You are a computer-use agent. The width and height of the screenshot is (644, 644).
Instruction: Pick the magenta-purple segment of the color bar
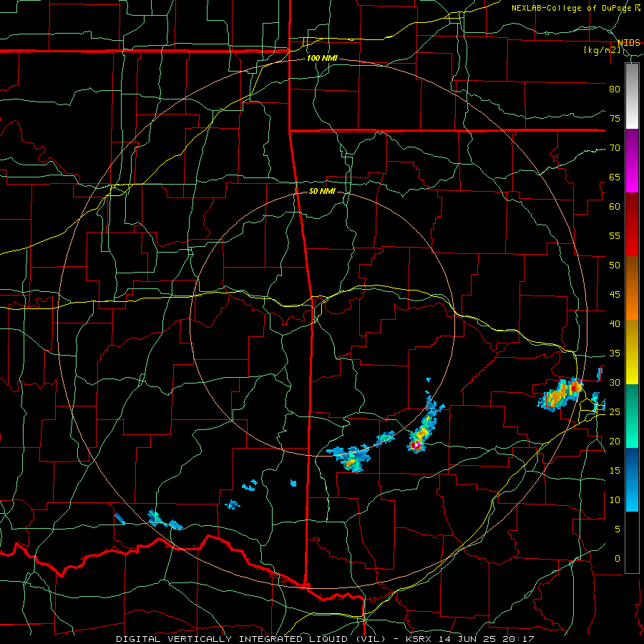pyautogui.click(x=632, y=160)
